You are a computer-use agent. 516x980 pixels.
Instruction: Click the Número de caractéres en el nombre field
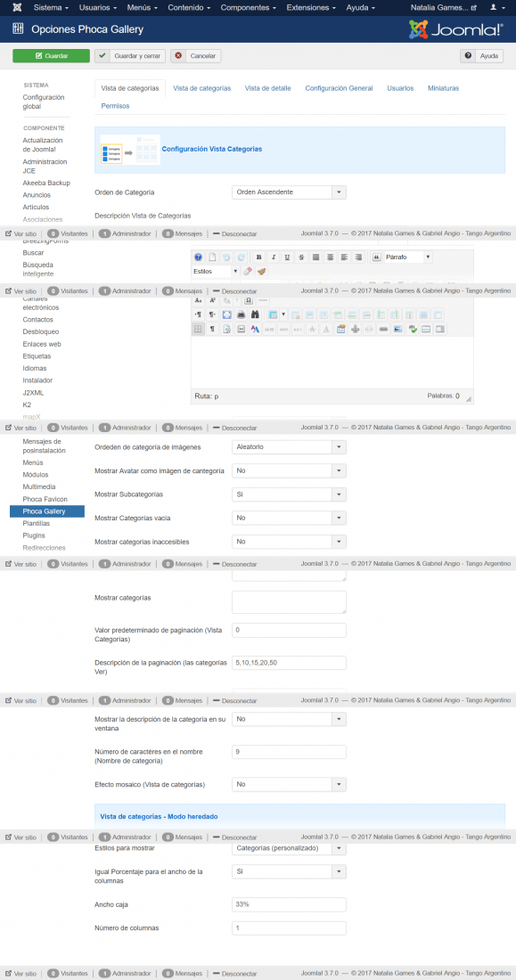289,752
